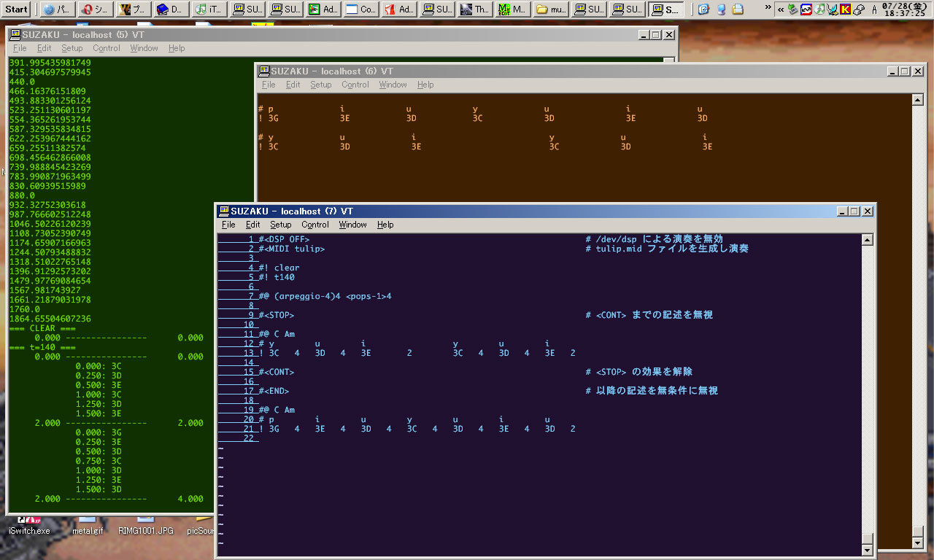The width and height of the screenshot is (934, 560).
Task: Click scroll up arrow in localhost (7) terminal
Action: coord(867,240)
